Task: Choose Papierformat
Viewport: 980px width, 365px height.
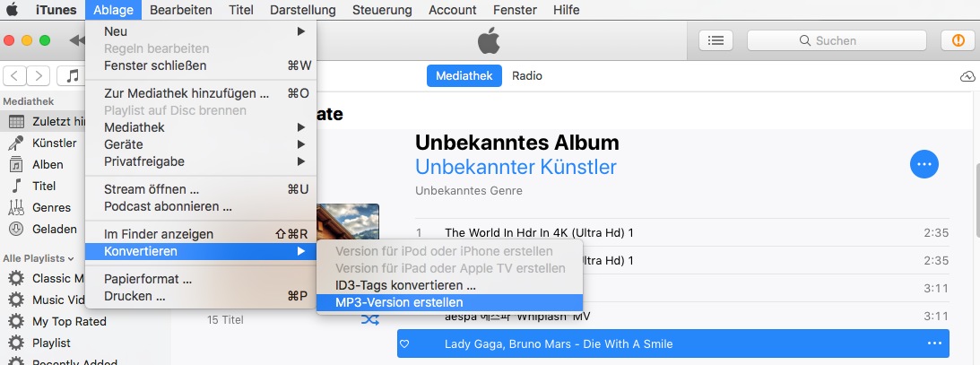Action: (201, 279)
